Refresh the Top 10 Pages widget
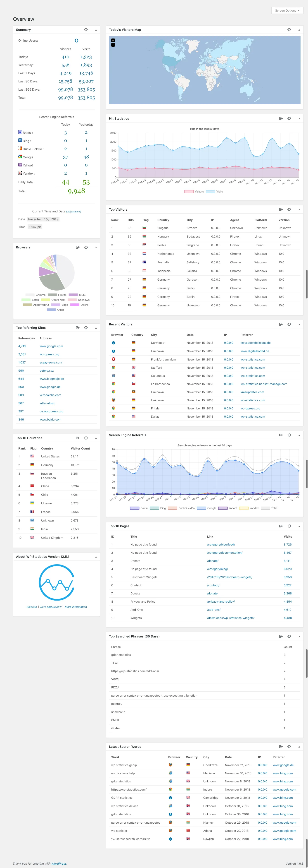This screenshot has height=868, width=308. (x=289, y=526)
